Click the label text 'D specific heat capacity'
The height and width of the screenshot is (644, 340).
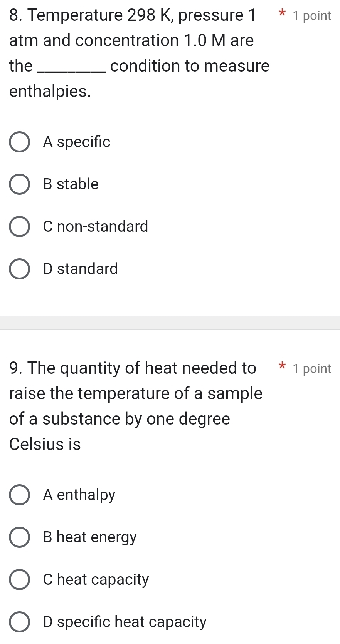[x=124, y=622]
